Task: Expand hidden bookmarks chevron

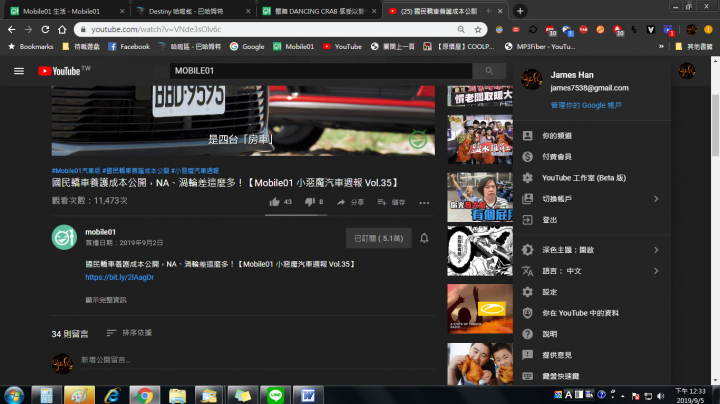Action: click(x=661, y=46)
